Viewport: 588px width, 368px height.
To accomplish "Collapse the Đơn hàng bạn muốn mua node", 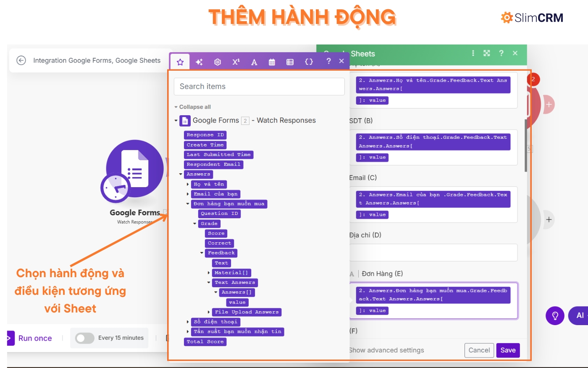I will 188,204.
